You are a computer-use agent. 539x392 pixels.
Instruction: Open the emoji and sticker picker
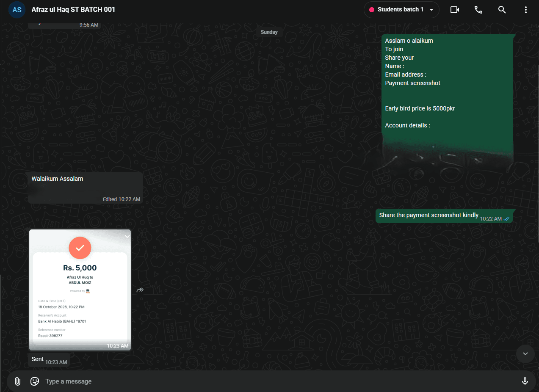[35, 381]
